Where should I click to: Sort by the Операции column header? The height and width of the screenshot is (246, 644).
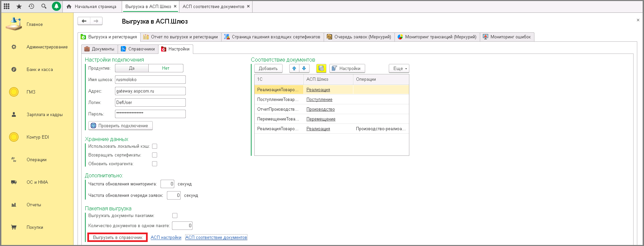click(x=381, y=79)
